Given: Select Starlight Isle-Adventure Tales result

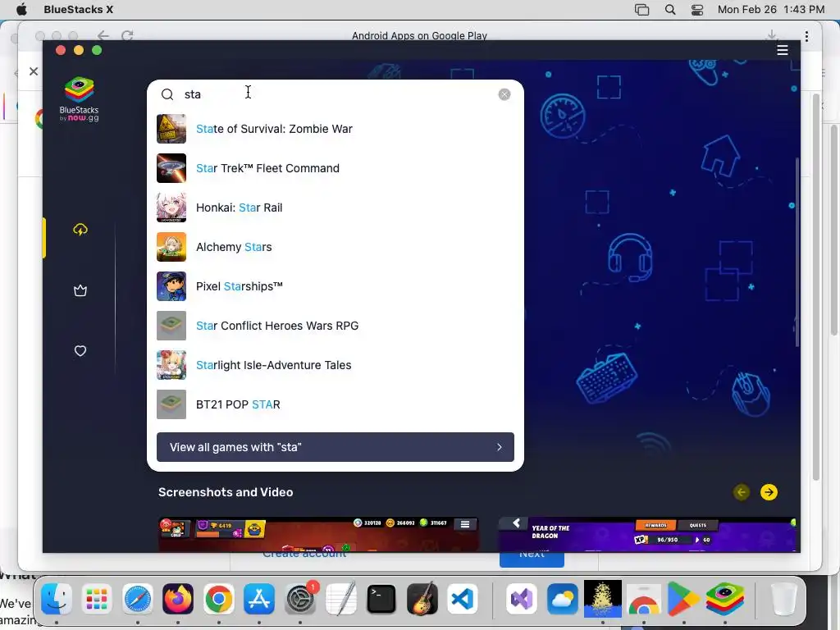Looking at the screenshot, I should [x=336, y=365].
